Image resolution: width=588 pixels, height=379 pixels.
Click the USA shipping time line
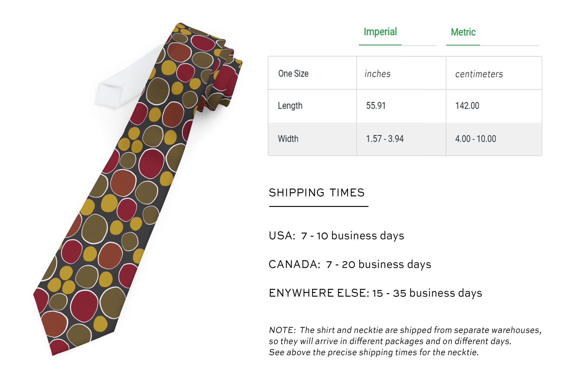[x=336, y=236]
